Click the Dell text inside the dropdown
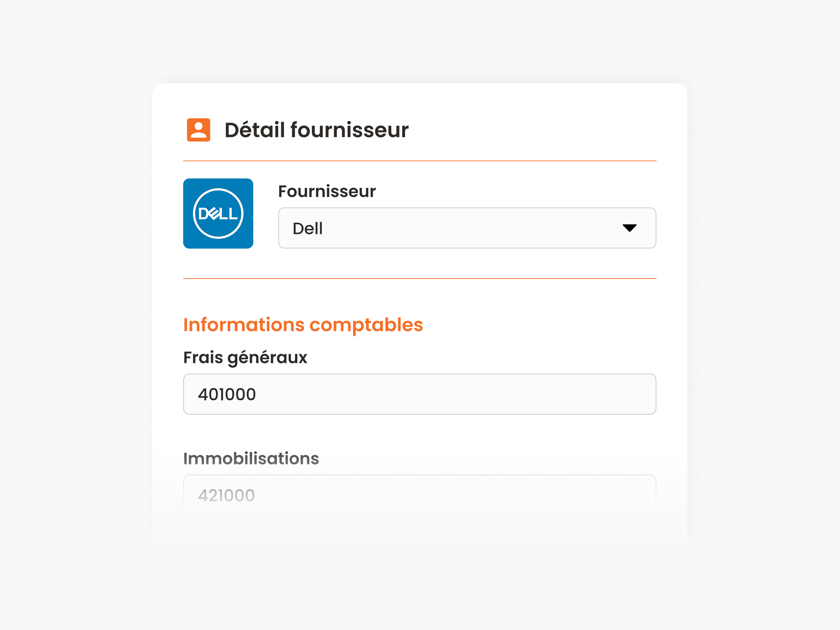 point(307,228)
